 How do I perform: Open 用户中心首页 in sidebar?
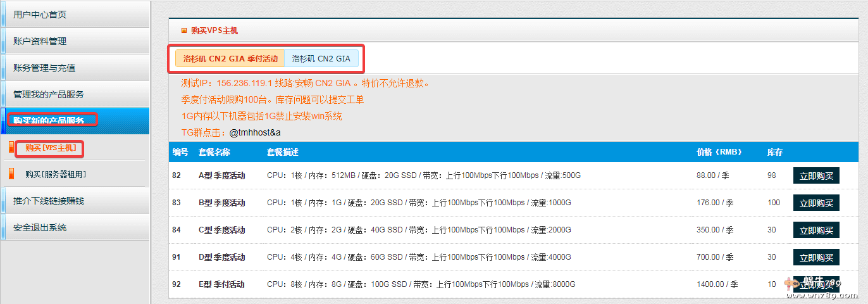[x=40, y=15]
